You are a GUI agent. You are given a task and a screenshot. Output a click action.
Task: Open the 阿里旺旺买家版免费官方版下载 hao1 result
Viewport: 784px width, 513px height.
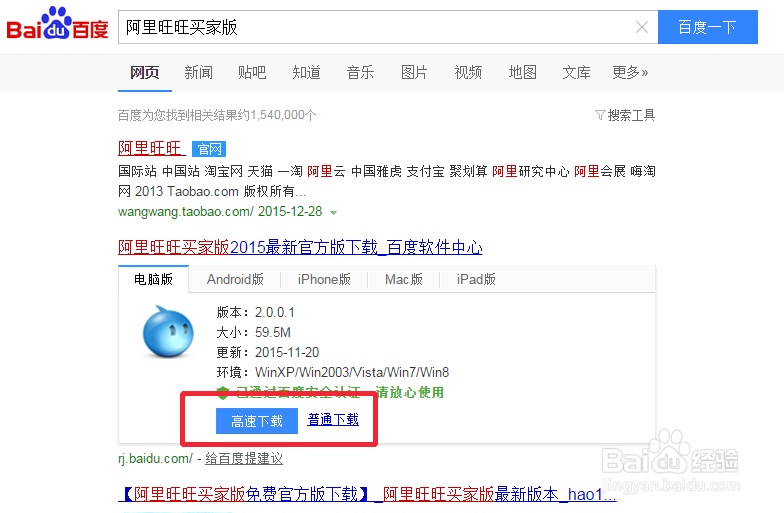pos(368,494)
